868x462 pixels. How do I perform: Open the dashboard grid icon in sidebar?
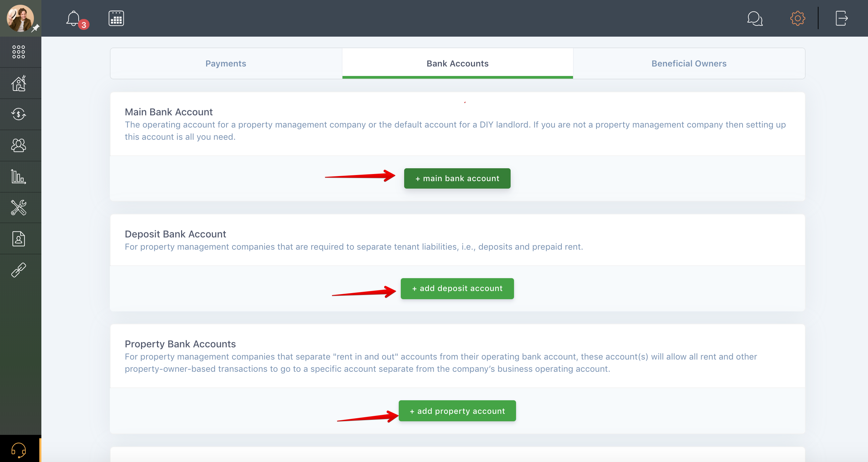(19, 52)
